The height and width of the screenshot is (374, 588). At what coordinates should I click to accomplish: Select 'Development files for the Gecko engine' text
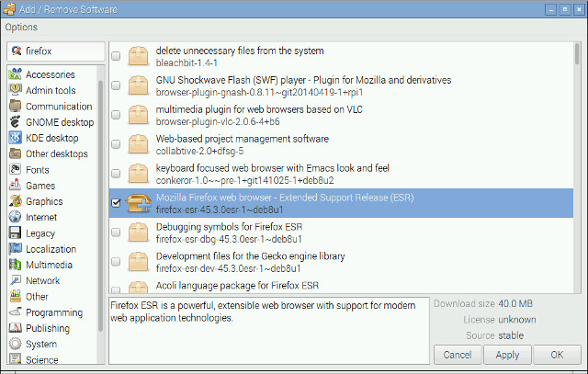tap(251, 256)
